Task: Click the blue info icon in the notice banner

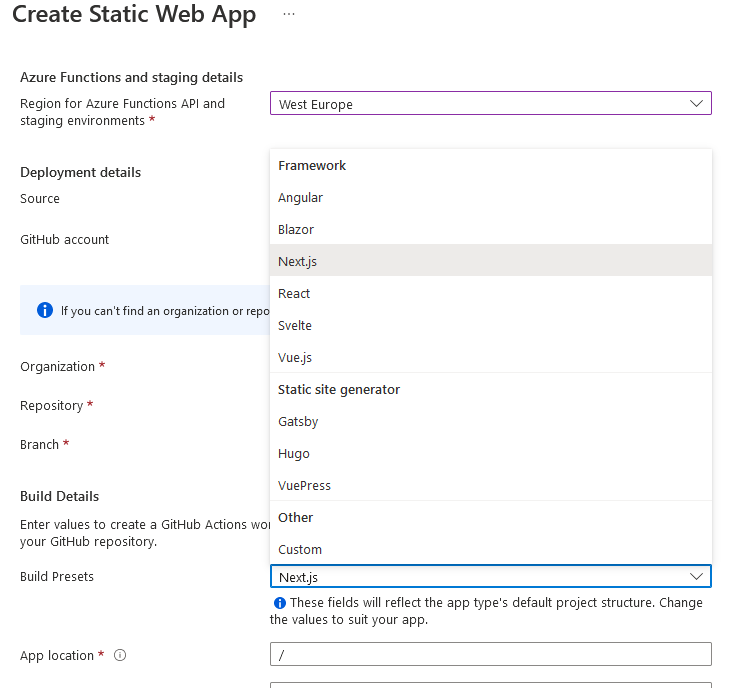Action: [44, 310]
